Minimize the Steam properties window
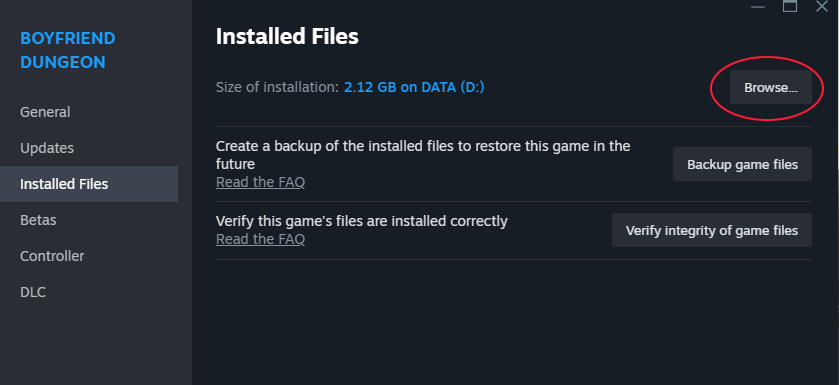Screen dimensions: 839x385 (758, 6)
